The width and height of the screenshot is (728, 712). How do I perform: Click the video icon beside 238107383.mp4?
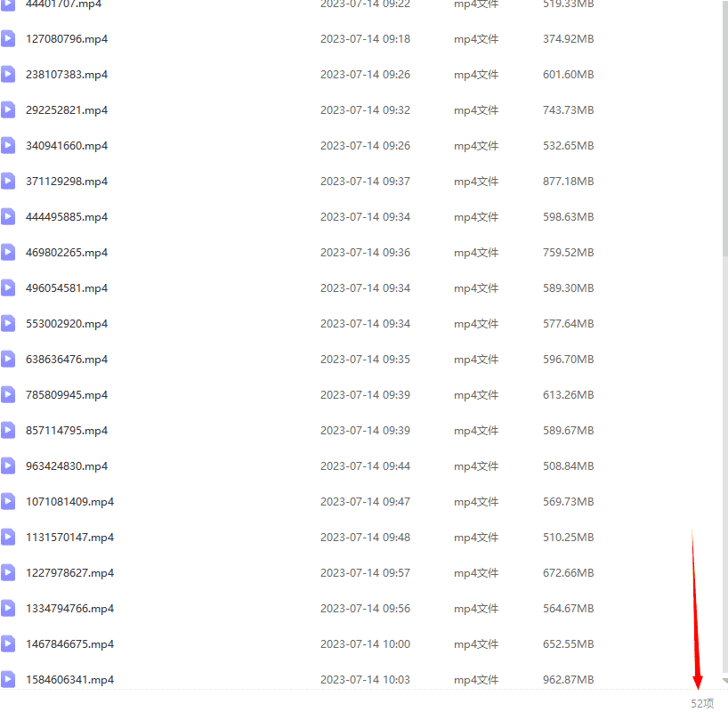click(x=8, y=74)
